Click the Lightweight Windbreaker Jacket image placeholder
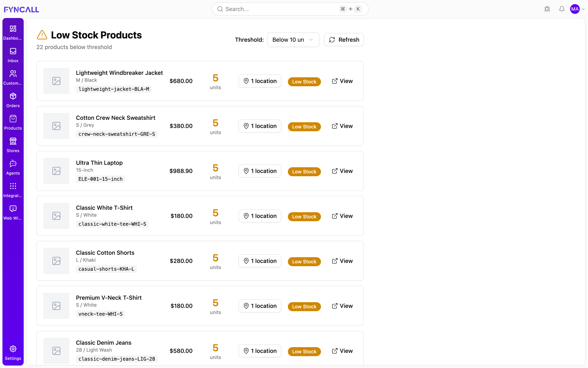 [56, 81]
